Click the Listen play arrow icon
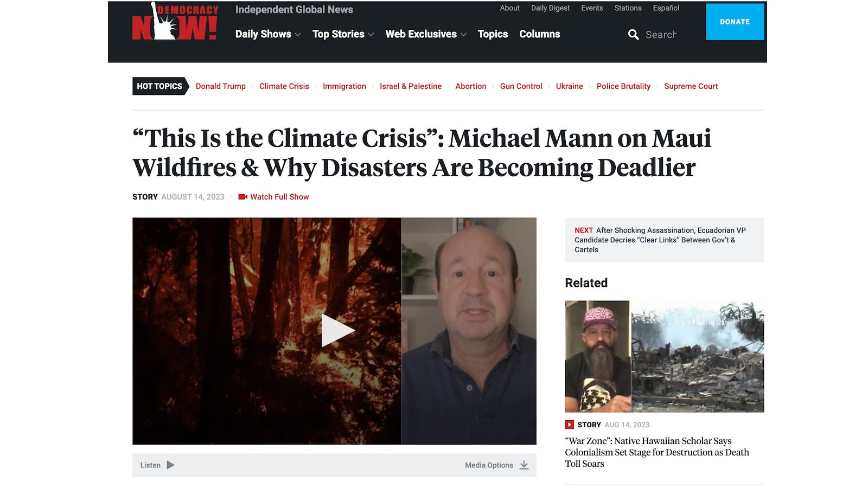The image size is (868, 488). tap(170, 465)
